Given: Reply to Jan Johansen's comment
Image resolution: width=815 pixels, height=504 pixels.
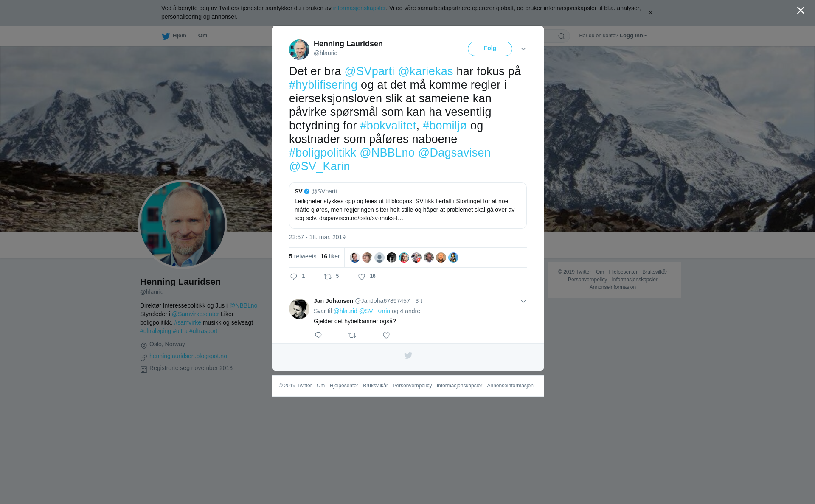Looking at the screenshot, I should click(318, 335).
